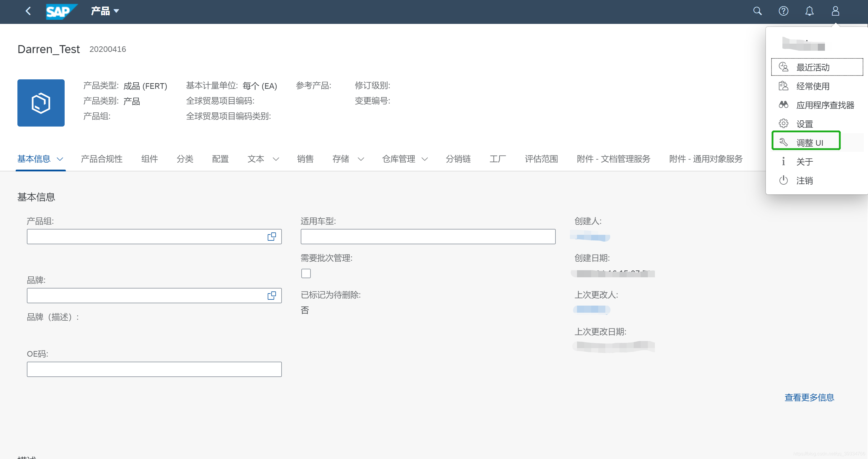Select 注销 to log out
The height and width of the screenshot is (459, 868).
point(817,180)
